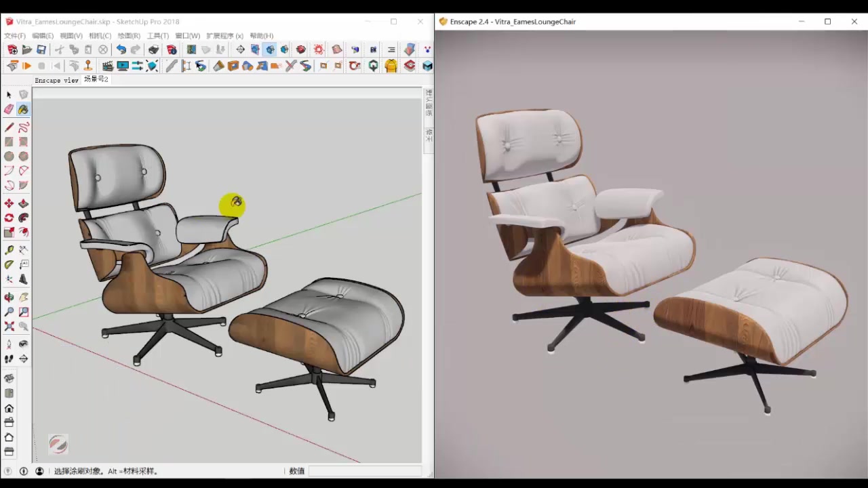Switch to the Enscape view scene tab
The height and width of the screenshot is (488, 868).
click(x=56, y=80)
